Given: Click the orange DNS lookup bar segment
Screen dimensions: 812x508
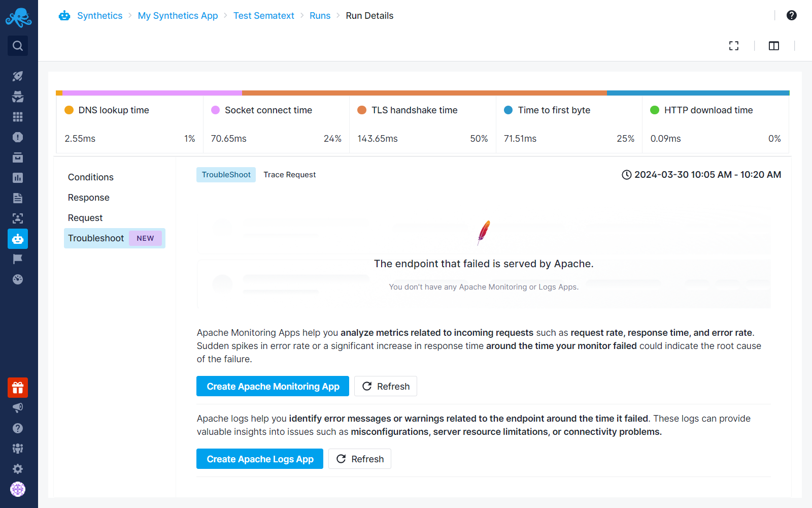Looking at the screenshot, I should (59, 93).
